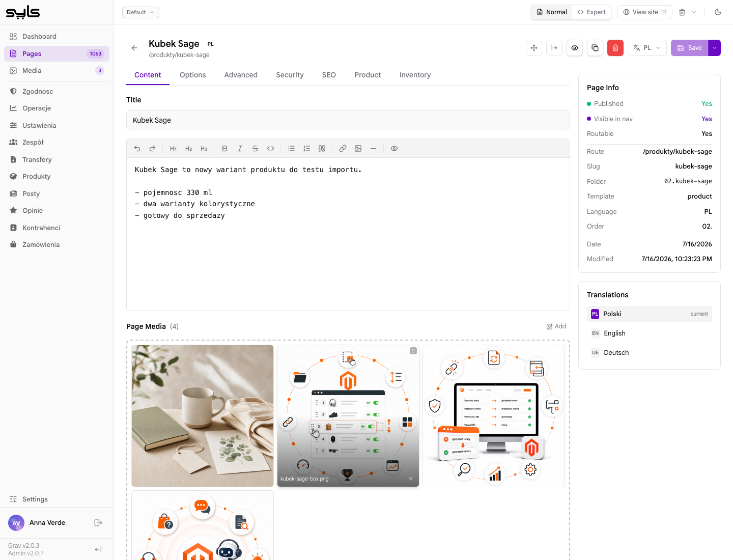Insert inline code formatting
Screen dimensions: 733x560
click(271, 149)
